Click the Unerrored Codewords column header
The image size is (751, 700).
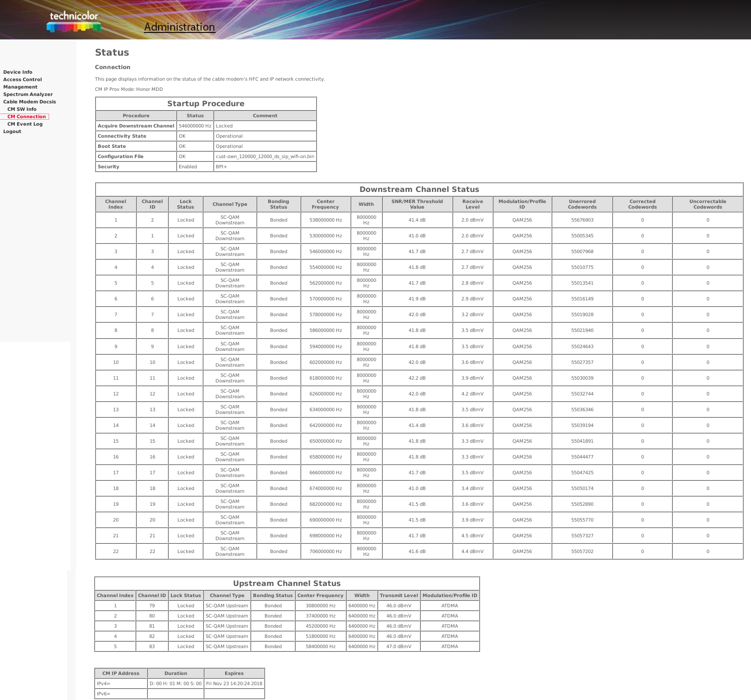[x=582, y=204]
